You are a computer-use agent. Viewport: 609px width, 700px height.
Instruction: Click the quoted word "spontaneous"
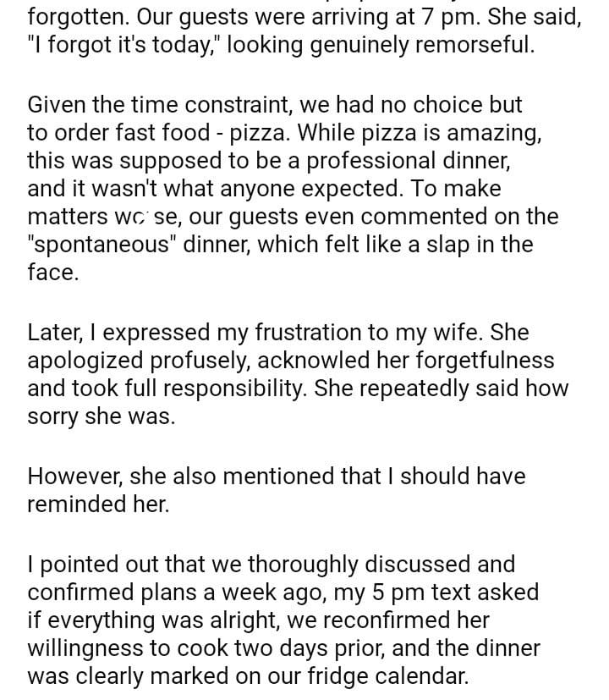tap(110, 245)
